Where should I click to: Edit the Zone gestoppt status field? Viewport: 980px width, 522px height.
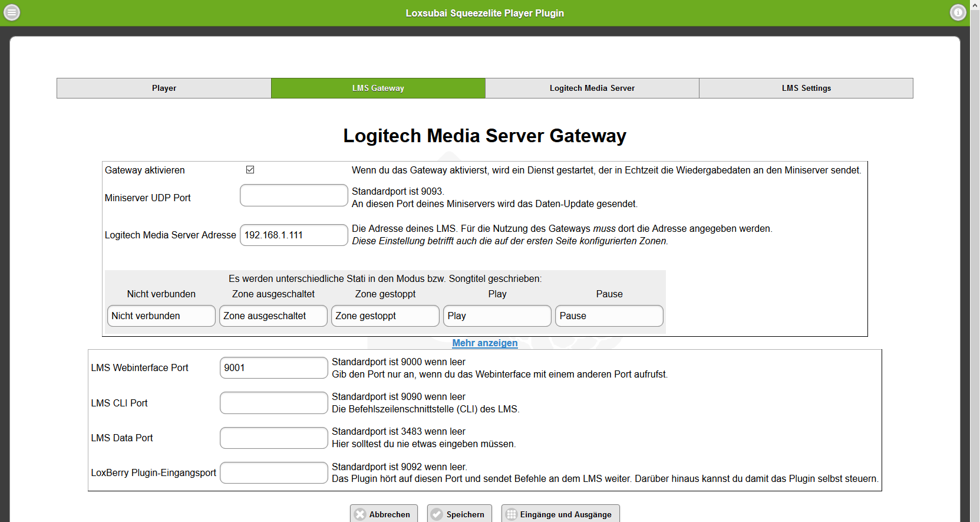(385, 316)
